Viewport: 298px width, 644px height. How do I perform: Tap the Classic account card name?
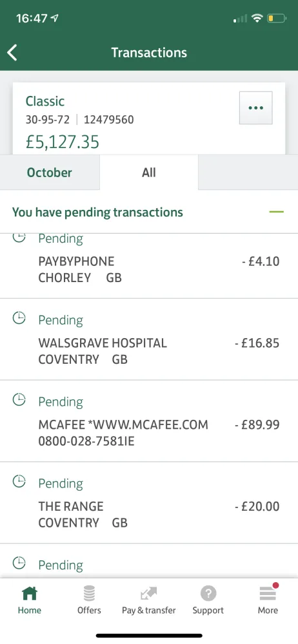tap(45, 101)
